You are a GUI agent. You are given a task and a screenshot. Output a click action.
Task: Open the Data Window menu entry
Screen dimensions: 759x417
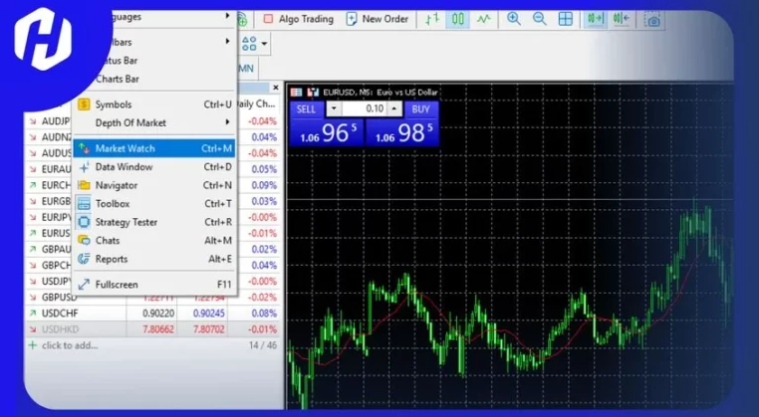coord(154,167)
